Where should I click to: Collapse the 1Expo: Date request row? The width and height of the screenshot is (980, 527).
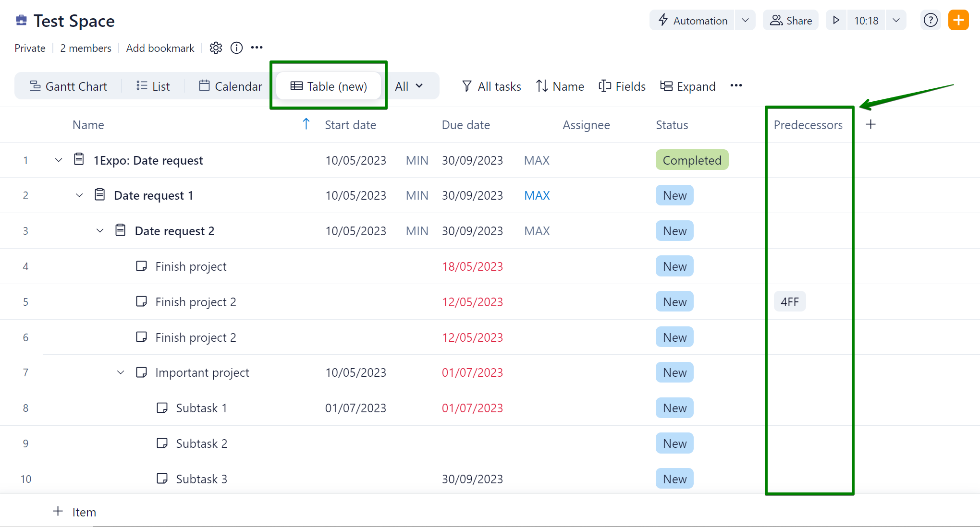(x=59, y=160)
